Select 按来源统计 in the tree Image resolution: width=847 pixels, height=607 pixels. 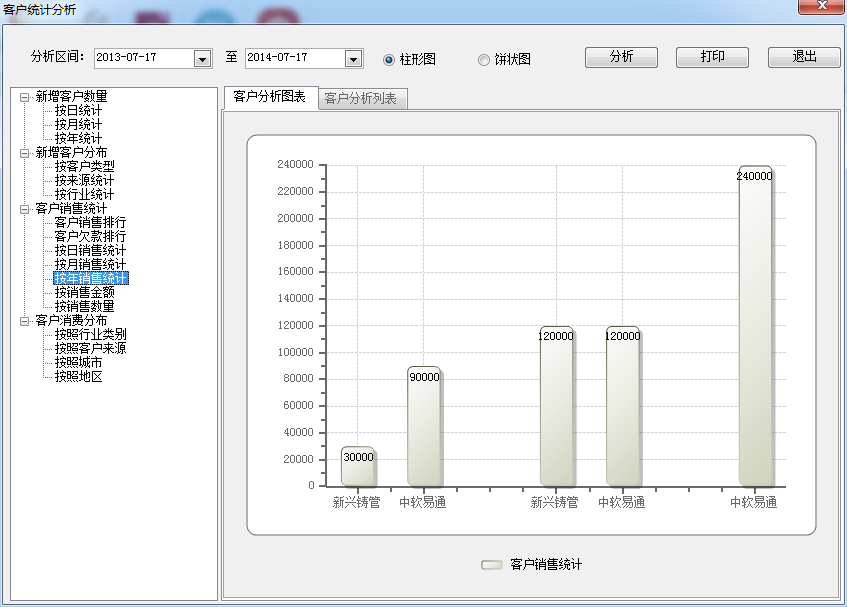pyautogui.click(x=84, y=180)
